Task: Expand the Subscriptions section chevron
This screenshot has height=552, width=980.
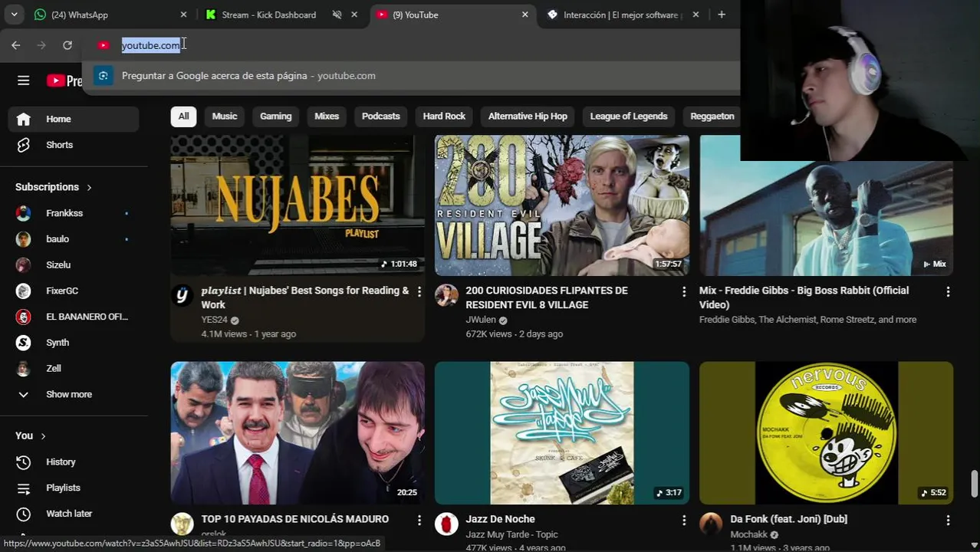Action: [89, 187]
